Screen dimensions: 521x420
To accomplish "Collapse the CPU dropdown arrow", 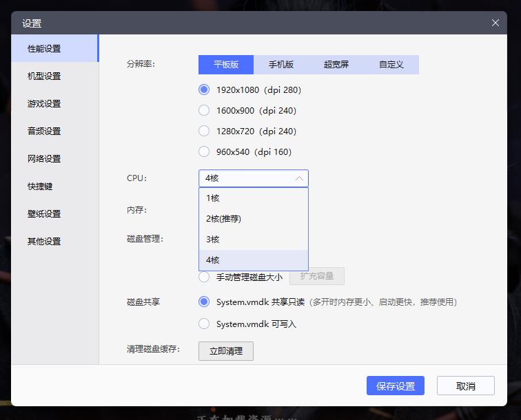I will tap(299, 178).
